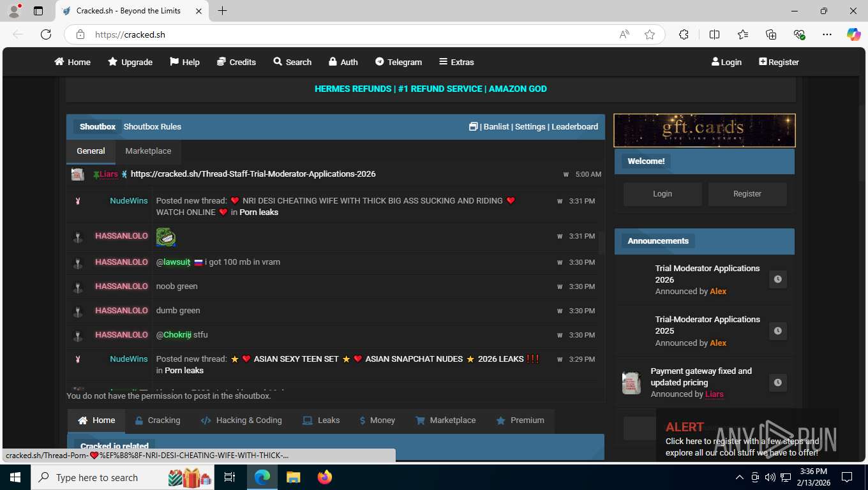
Task: Open Trial-Moderator Applications 2025 announcement
Action: 707,325
